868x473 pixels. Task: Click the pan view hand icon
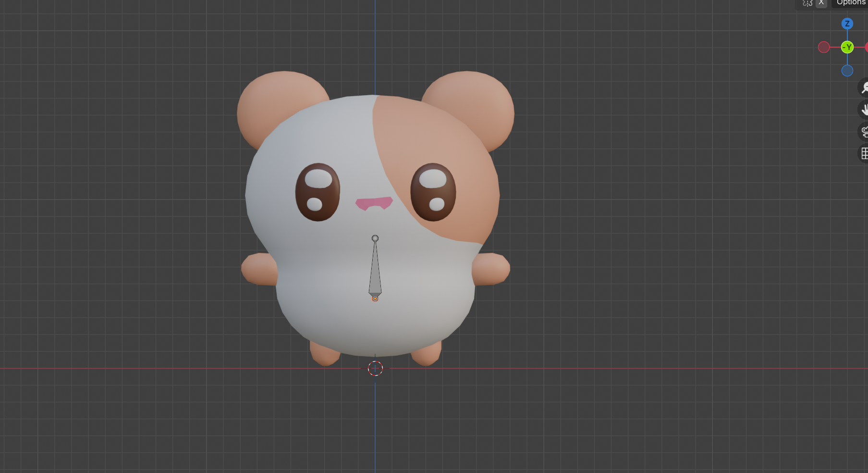(x=864, y=110)
